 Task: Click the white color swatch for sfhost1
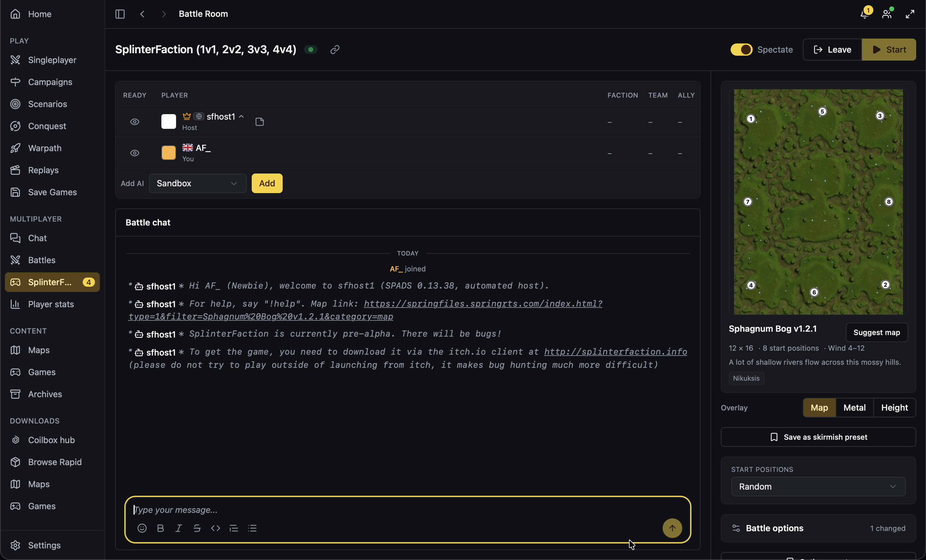pos(168,122)
